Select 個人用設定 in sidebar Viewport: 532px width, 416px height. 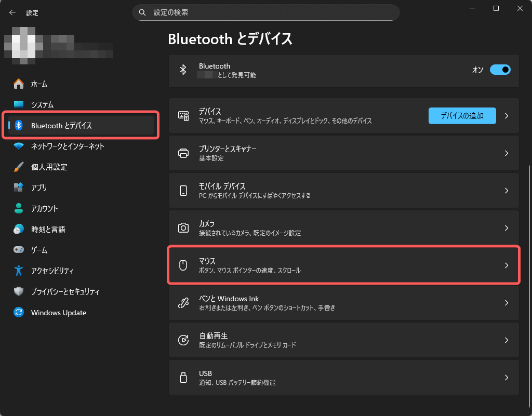[81, 167]
